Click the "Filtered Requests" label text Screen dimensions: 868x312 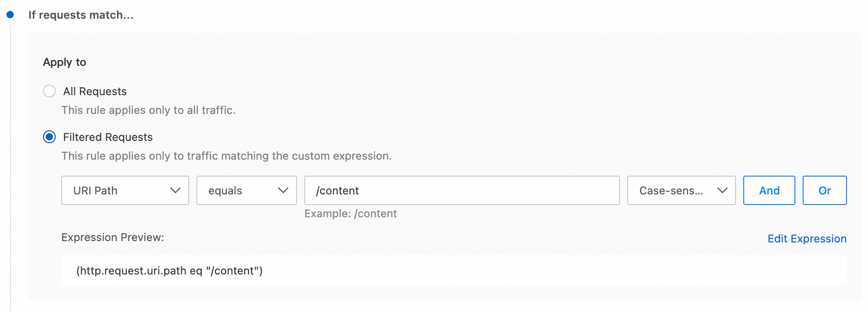click(x=108, y=137)
